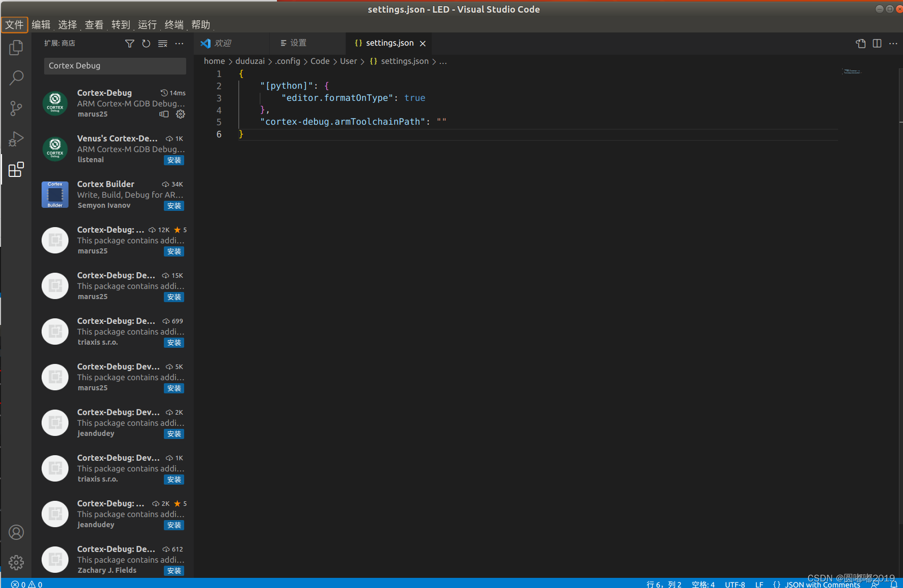Screen dimensions: 903x588
Task: Open 查看 menu
Action: point(94,25)
